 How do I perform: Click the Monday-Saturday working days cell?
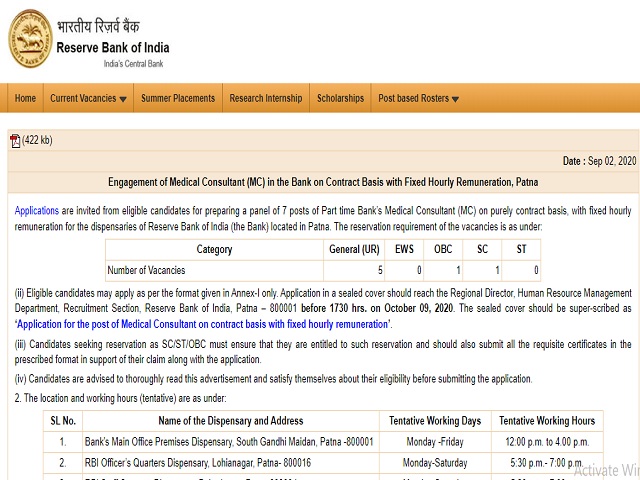pyautogui.click(x=435, y=463)
